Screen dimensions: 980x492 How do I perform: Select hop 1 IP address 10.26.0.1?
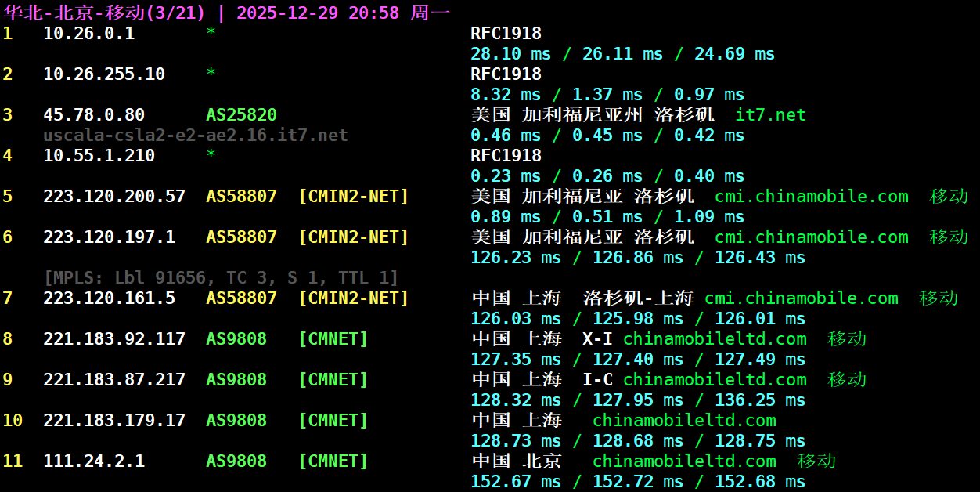[88, 33]
